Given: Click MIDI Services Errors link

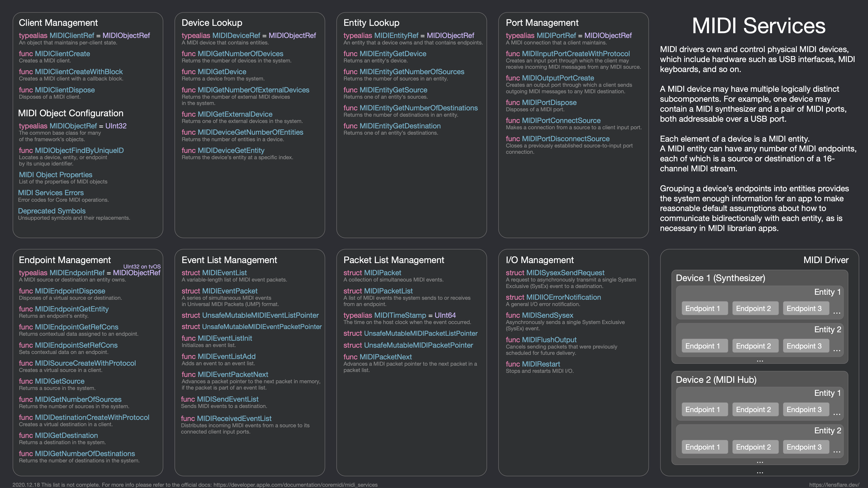Looking at the screenshot, I should point(51,193).
